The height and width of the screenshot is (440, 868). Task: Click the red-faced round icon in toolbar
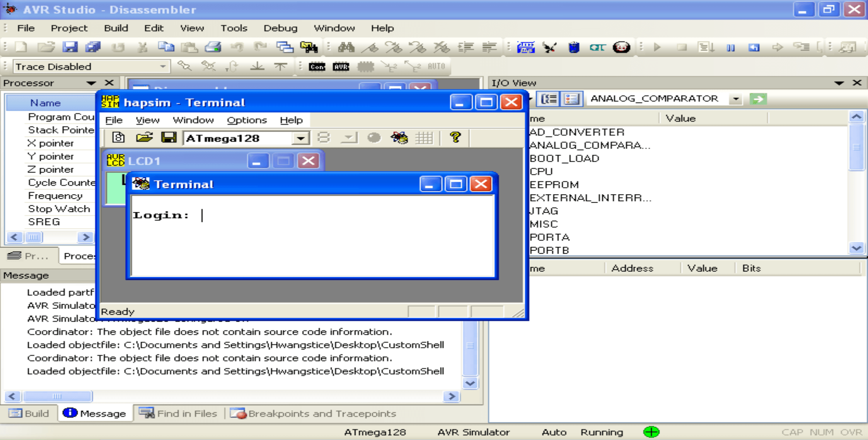click(621, 47)
